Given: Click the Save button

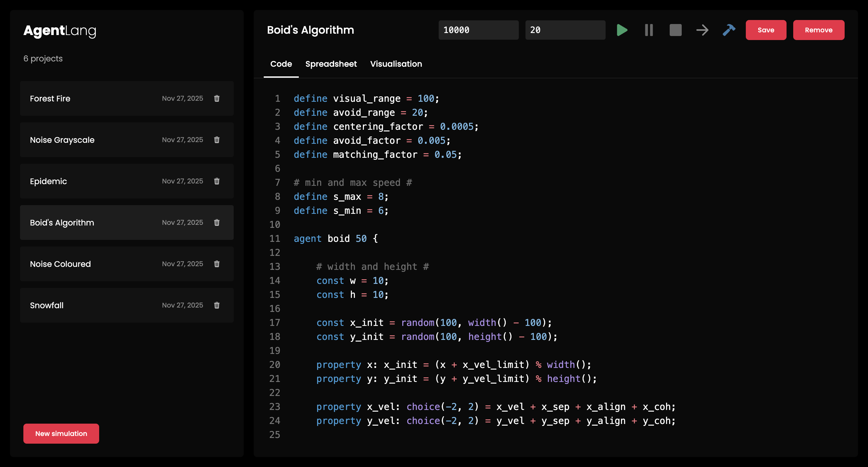Looking at the screenshot, I should (766, 30).
